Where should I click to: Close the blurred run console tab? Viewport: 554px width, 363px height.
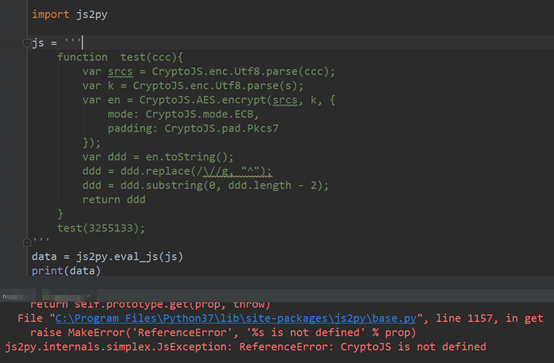point(89,296)
